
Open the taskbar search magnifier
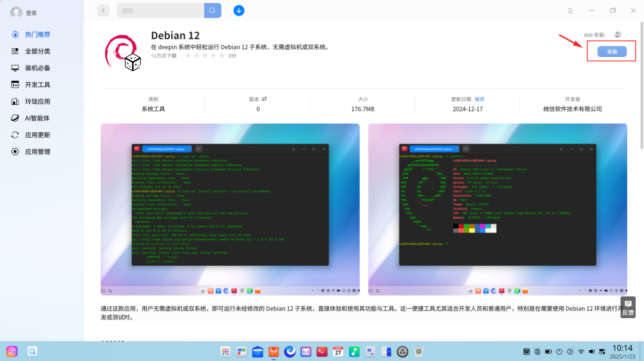[32, 351]
